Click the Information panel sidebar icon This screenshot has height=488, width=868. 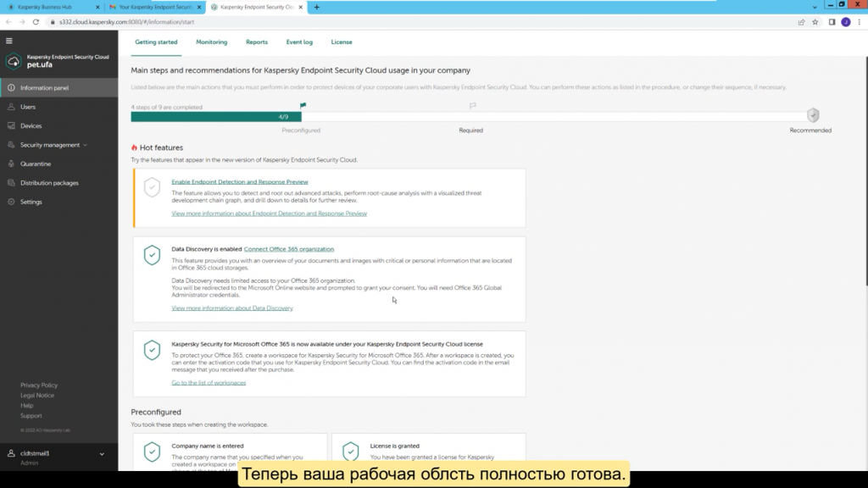click(x=11, y=88)
